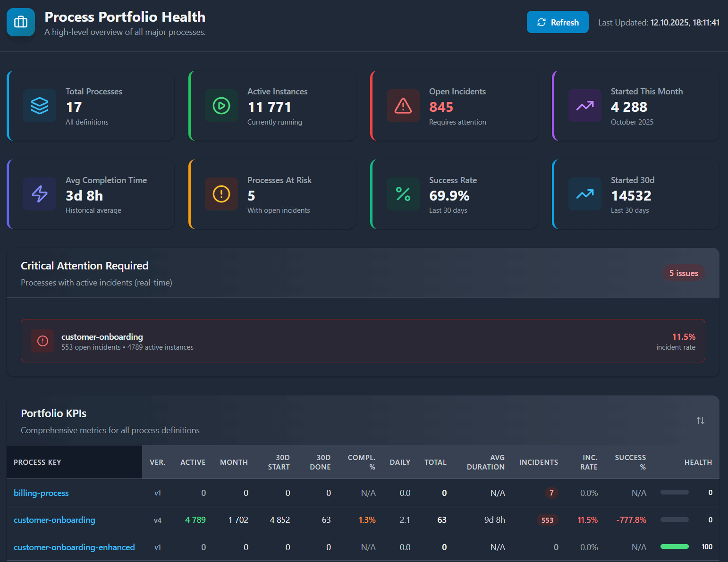This screenshot has width=728, height=562.
Task: Open the customer-onboarding process link
Action: (54, 520)
